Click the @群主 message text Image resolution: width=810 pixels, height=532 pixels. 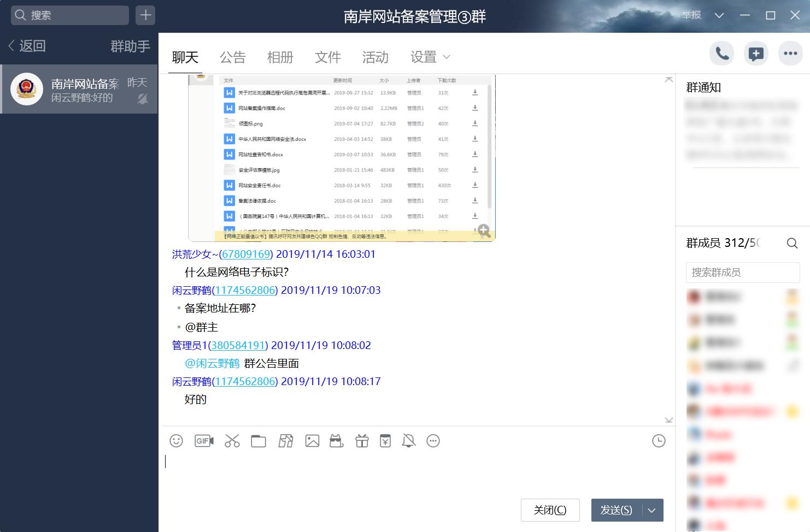click(x=201, y=327)
